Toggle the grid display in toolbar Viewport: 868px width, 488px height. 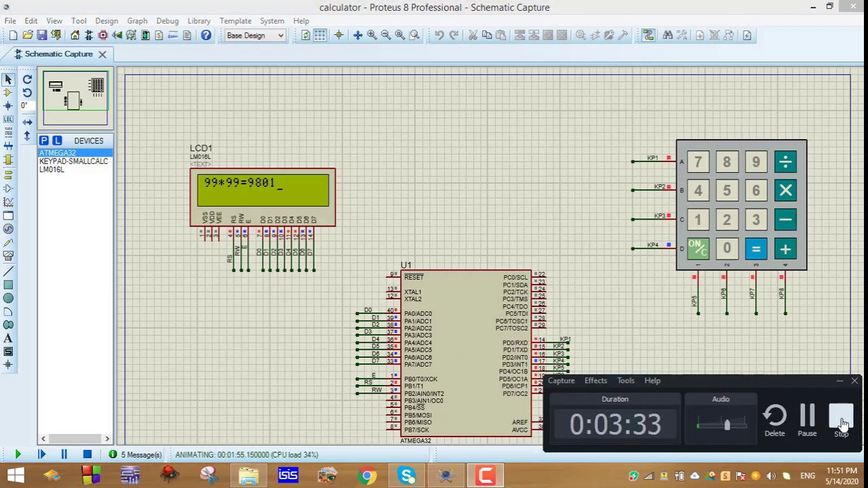(319, 35)
